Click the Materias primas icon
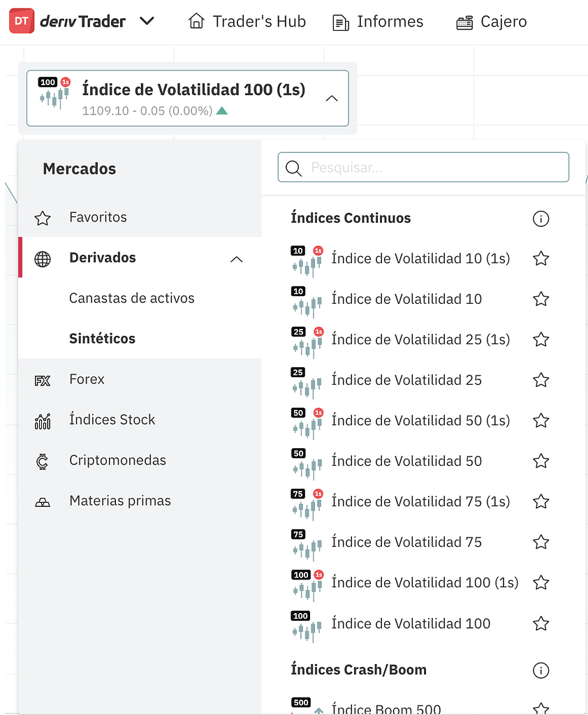 pos(43,501)
